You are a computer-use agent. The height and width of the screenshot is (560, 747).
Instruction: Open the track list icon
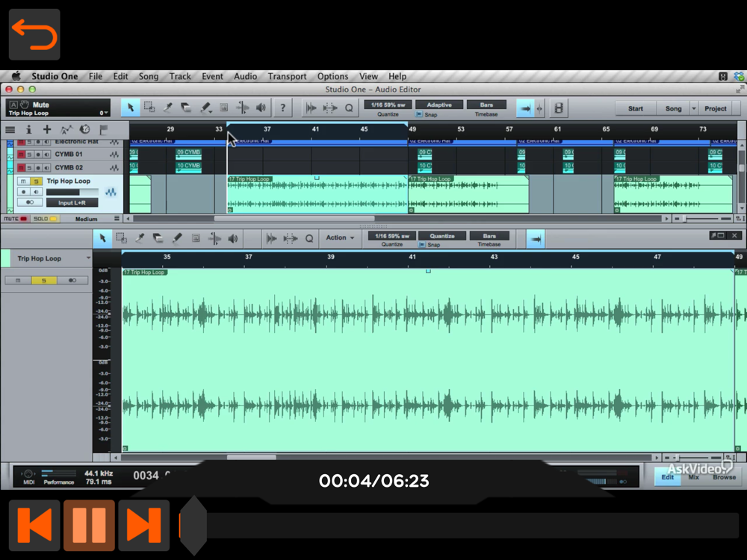pos(10,129)
